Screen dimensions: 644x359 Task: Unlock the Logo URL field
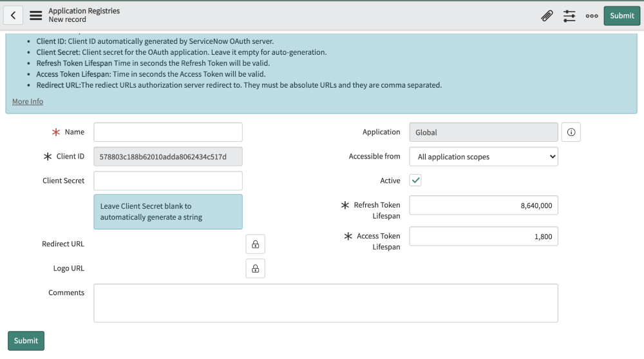(x=255, y=269)
